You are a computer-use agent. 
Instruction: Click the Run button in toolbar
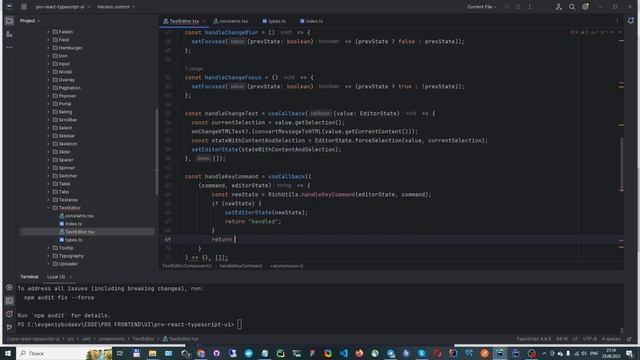(507, 7)
